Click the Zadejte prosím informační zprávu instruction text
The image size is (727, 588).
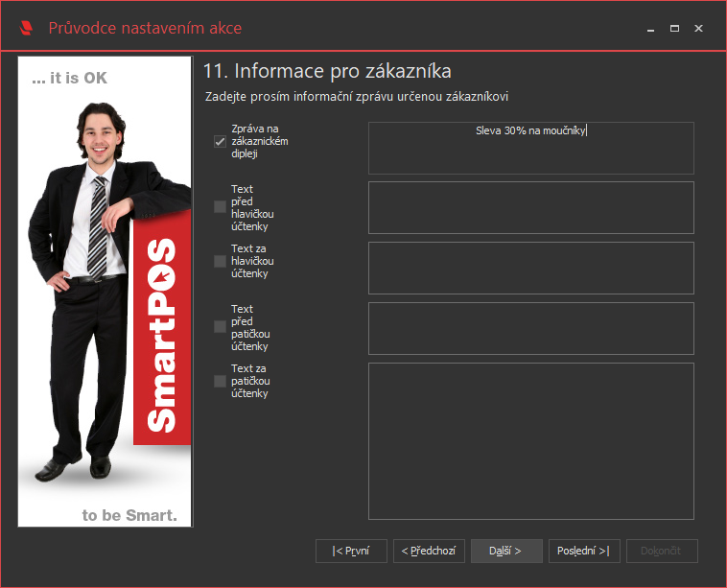pyautogui.click(x=357, y=97)
